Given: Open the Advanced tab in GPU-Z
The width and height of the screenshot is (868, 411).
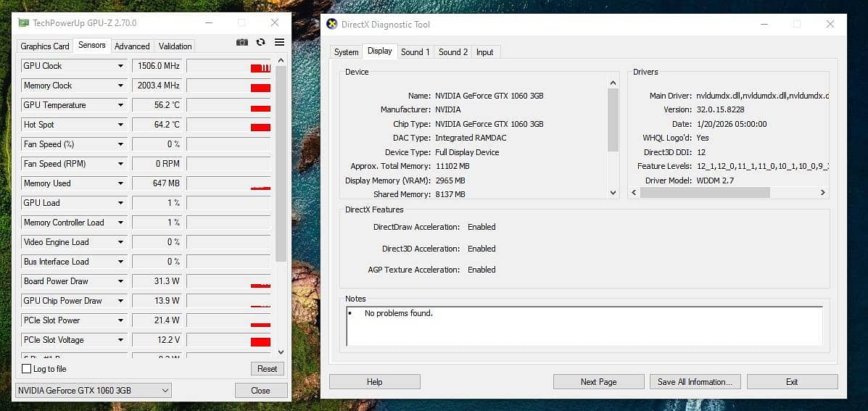Looking at the screenshot, I should (132, 46).
